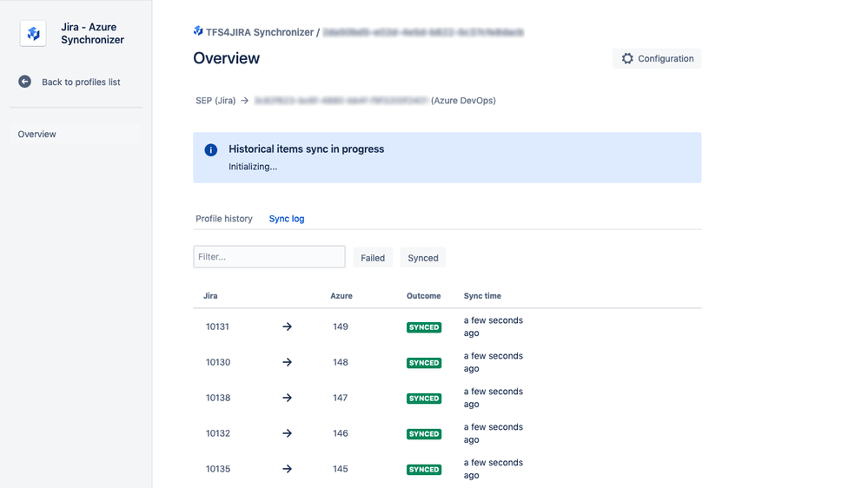The height and width of the screenshot is (488, 868).
Task: Click the SYNCED badge for 10132
Action: coord(424,434)
